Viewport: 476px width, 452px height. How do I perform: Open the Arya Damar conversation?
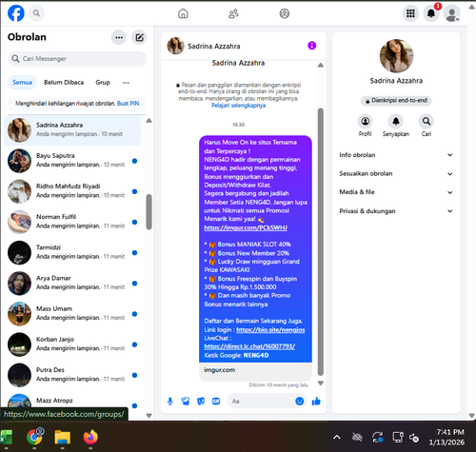pyautogui.click(x=72, y=283)
